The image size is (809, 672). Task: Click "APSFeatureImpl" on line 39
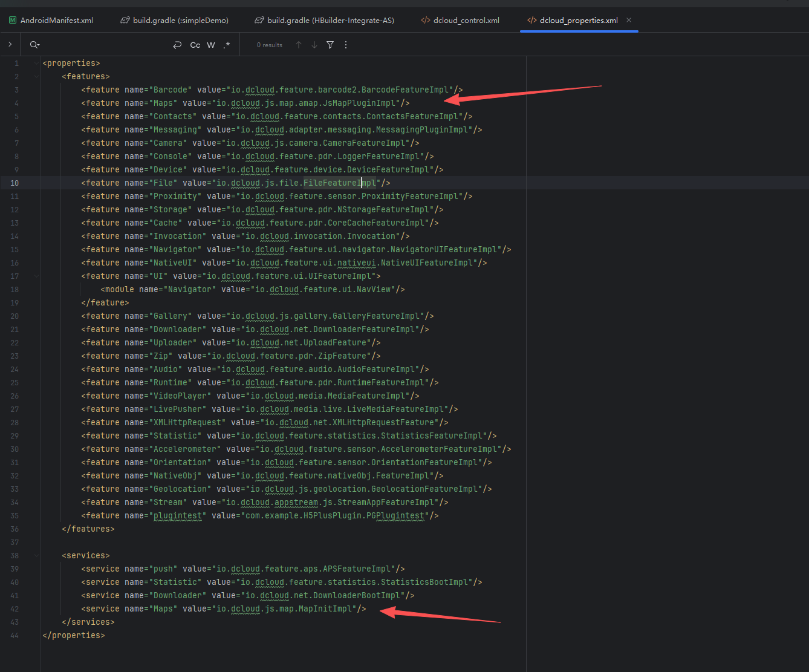pos(357,569)
